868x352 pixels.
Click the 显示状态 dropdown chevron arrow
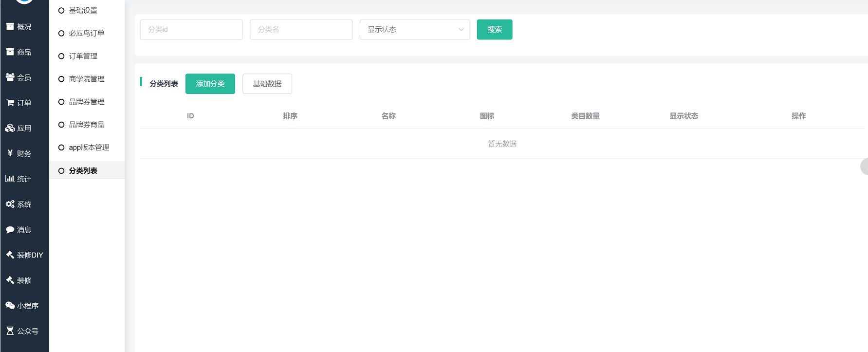pos(461,30)
